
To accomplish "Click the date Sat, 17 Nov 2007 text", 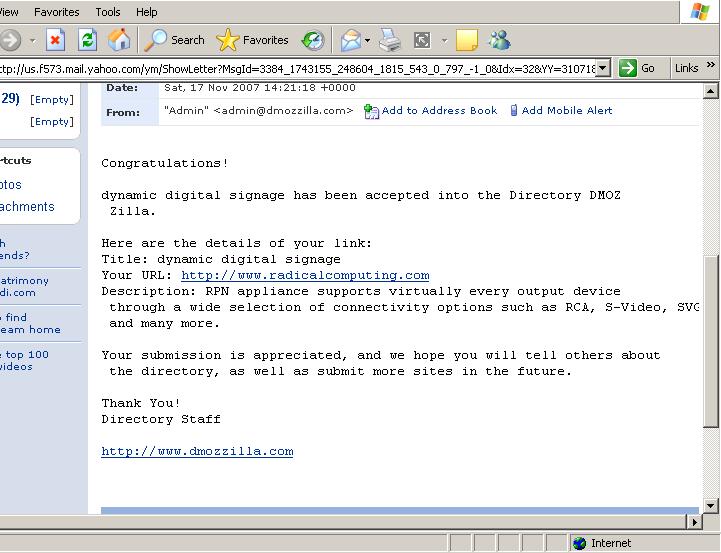I will 260,87.
